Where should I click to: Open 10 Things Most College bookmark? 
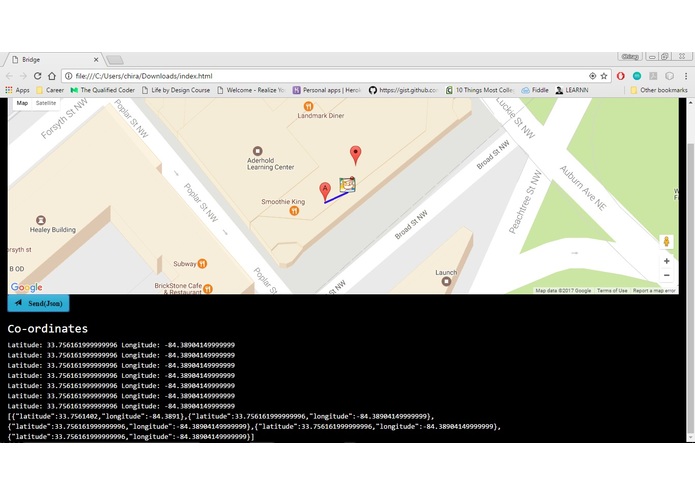(x=480, y=90)
